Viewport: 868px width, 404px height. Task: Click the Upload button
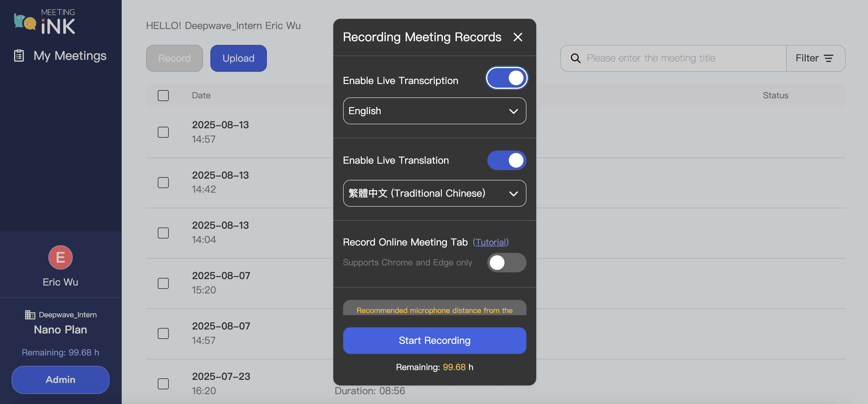[x=238, y=58]
